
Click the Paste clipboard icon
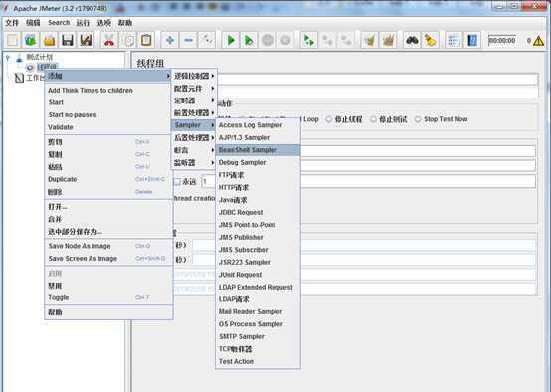pyautogui.click(x=146, y=40)
